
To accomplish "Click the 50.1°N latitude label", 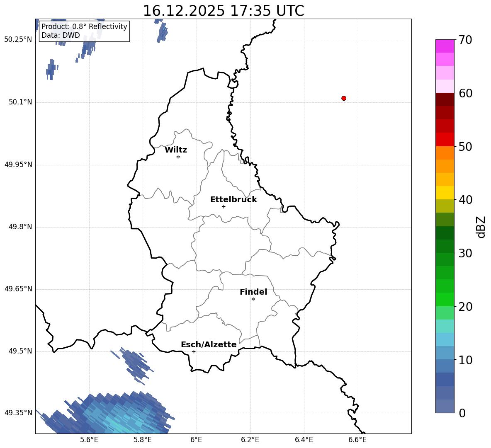I will pos(20,102).
